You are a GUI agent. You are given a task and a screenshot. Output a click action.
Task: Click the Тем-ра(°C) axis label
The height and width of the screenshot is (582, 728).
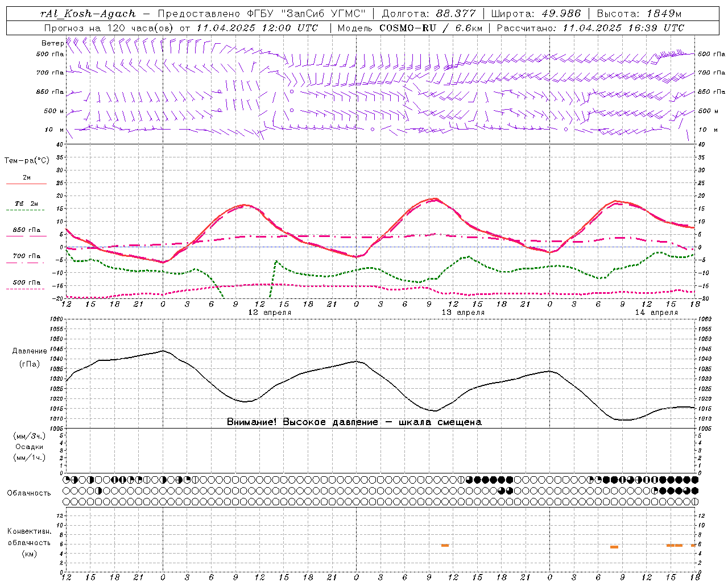27,161
